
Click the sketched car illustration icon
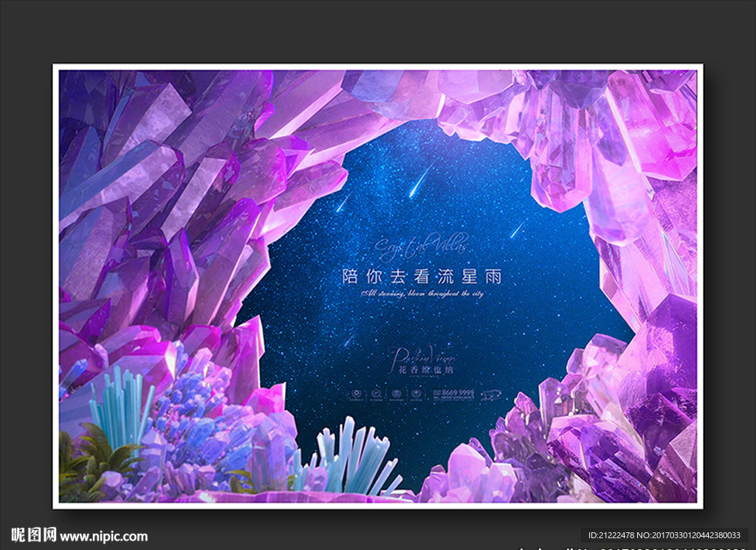tap(492, 393)
